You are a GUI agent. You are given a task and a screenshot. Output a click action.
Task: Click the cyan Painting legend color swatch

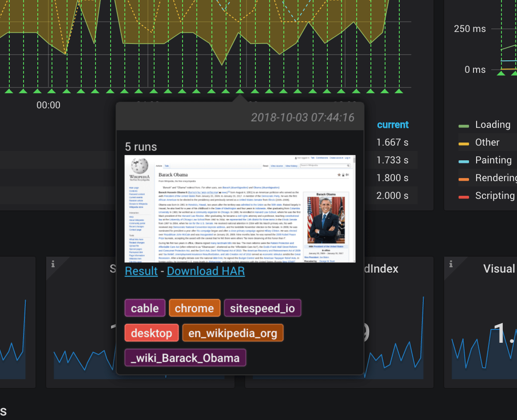click(464, 161)
